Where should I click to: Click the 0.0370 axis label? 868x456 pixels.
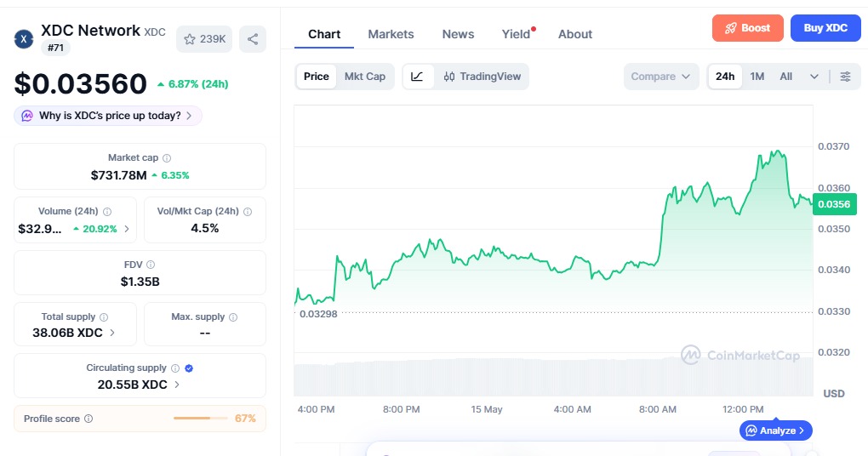pyautogui.click(x=834, y=146)
